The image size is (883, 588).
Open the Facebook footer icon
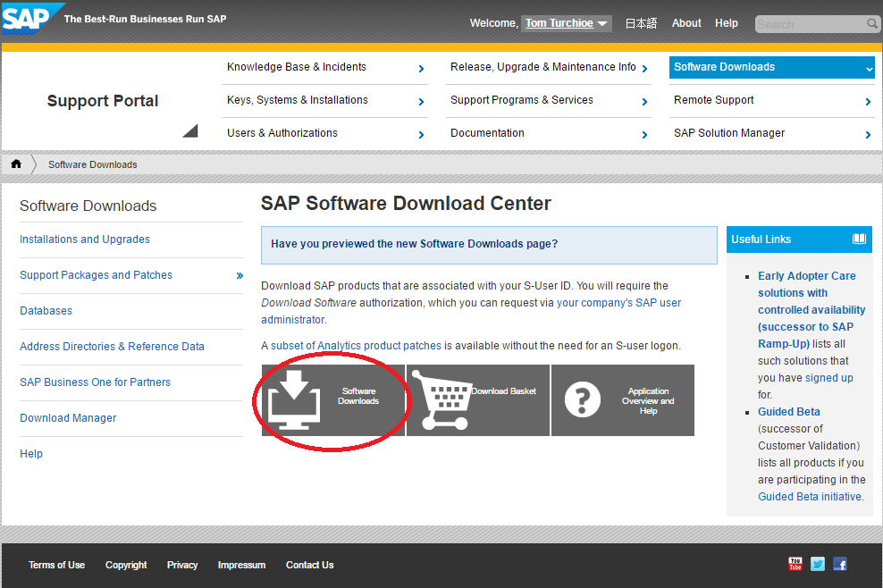[840, 564]
